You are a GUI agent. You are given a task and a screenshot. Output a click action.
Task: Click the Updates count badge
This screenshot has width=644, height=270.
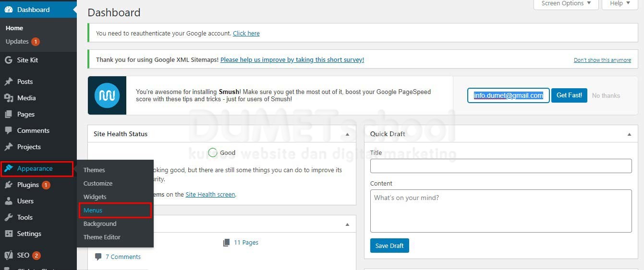click(x=36, y=42)
